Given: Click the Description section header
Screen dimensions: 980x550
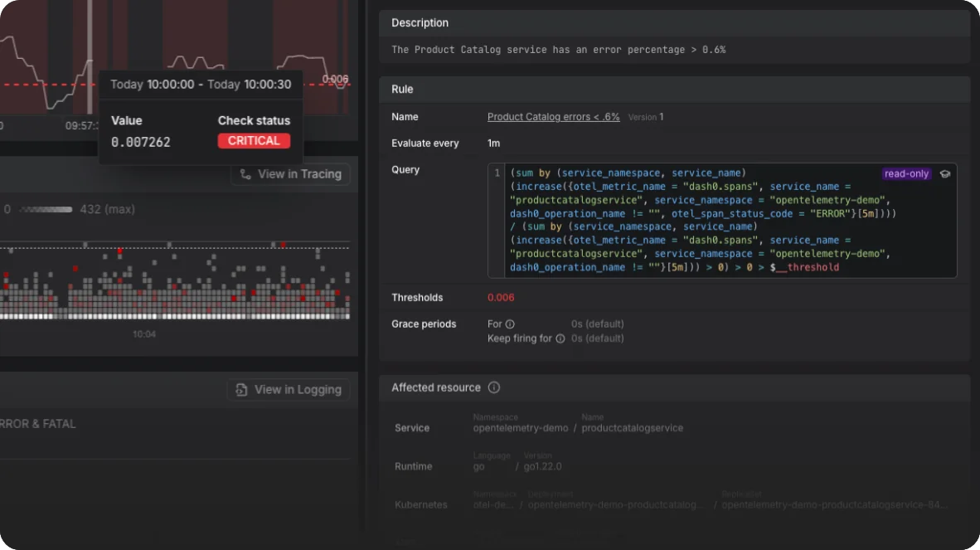Looking at the screenshot, I should pyautogui.click(x=674, y=22).
